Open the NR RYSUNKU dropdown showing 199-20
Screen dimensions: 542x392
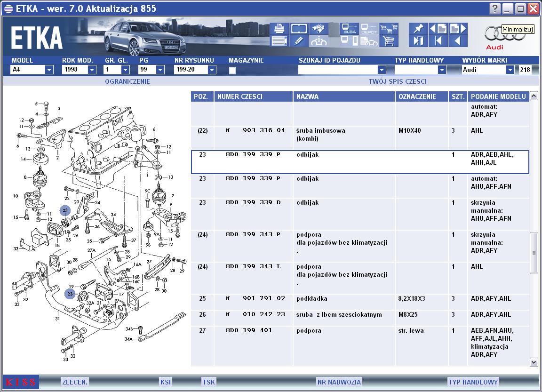tap(212, 70)
